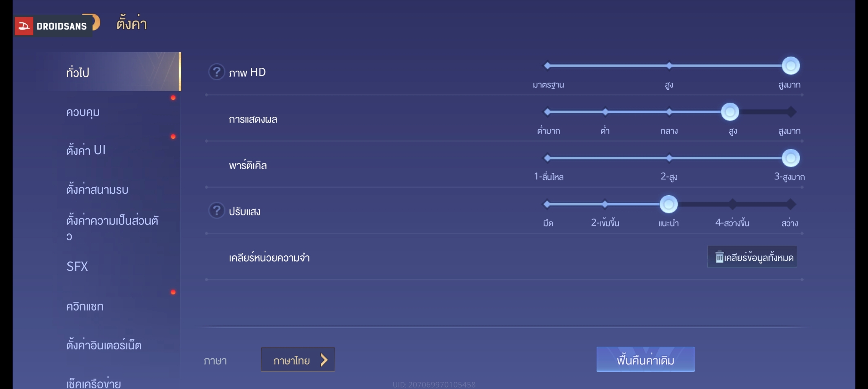Click the help icon beside ปรับแสง

point(217,211)
